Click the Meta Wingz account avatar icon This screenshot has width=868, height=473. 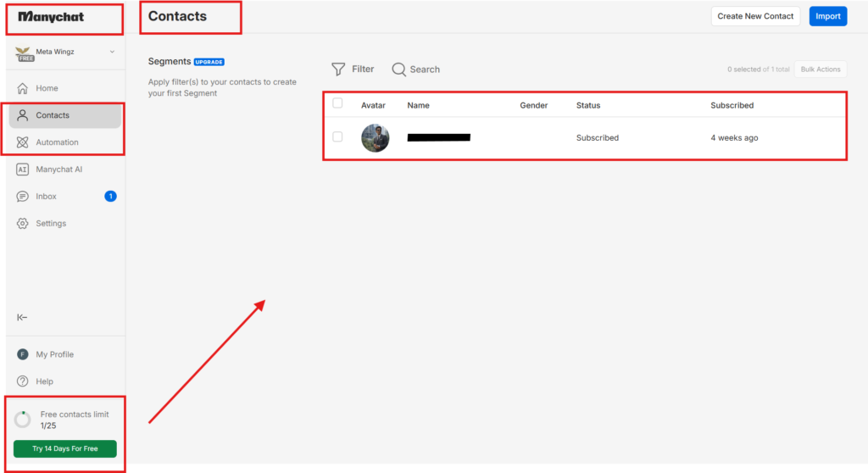(23, 53)
